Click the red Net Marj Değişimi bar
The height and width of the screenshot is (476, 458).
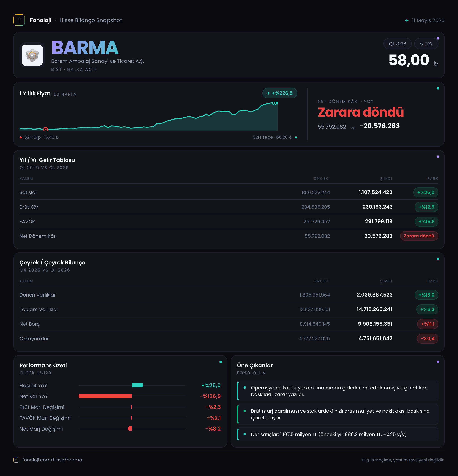(x=130, y=429)
